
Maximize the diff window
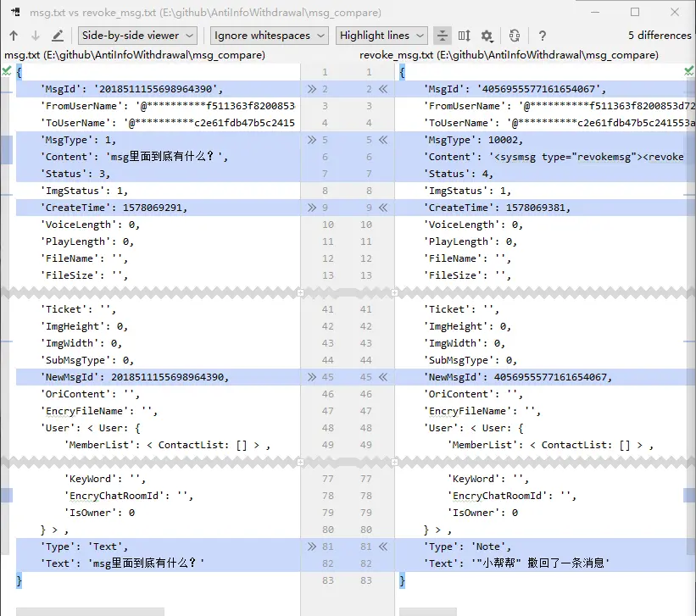635,12
